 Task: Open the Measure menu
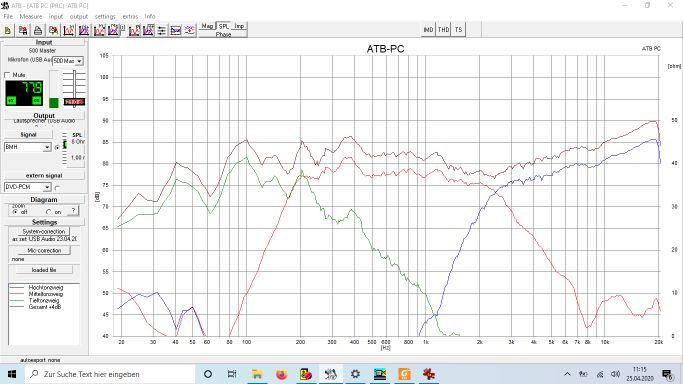pos(30,17)
